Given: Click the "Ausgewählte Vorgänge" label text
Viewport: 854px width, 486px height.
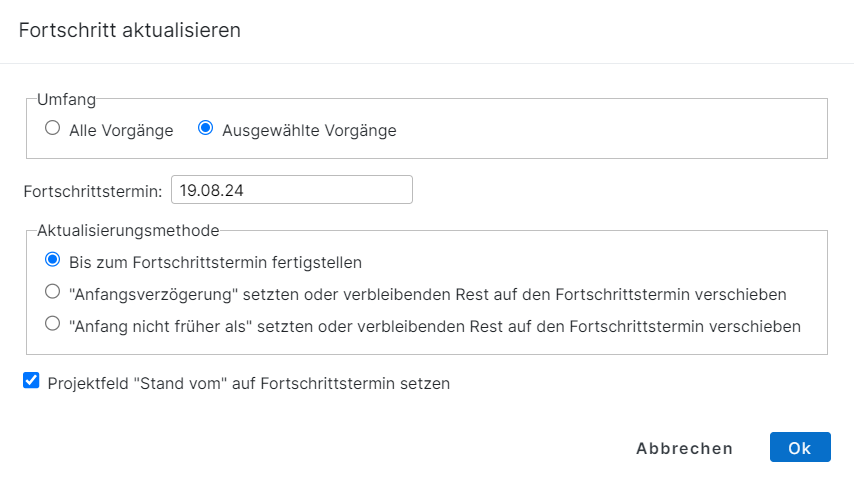Looking at the screenshot, I should [x=309, y=130].
